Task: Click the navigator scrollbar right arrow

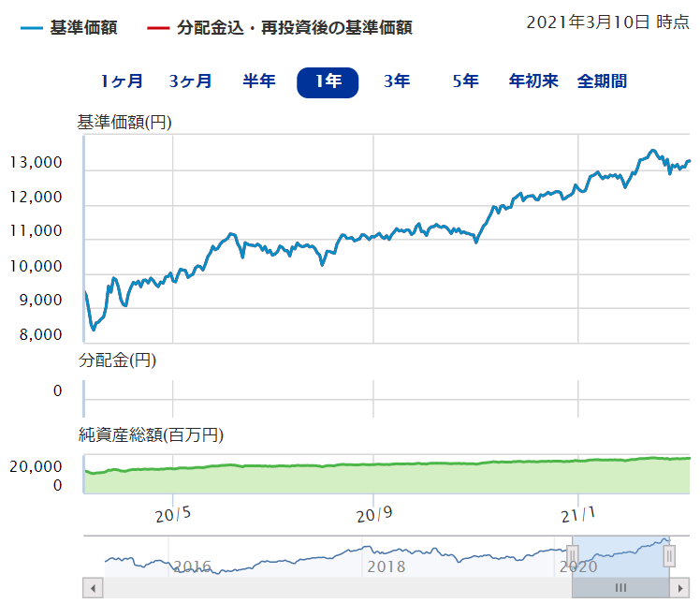Action: click(x=679, y=588)
